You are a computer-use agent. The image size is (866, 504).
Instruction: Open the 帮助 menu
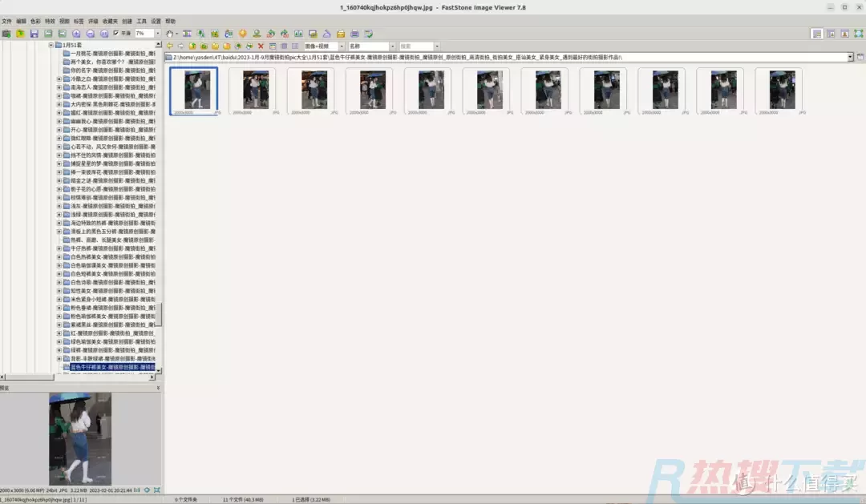pos(170,21)
